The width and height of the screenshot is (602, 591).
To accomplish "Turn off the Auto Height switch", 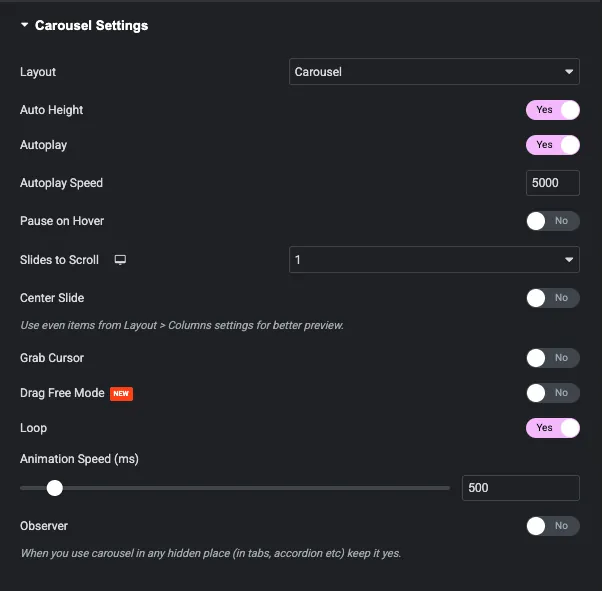I will (x=552, y=110).
